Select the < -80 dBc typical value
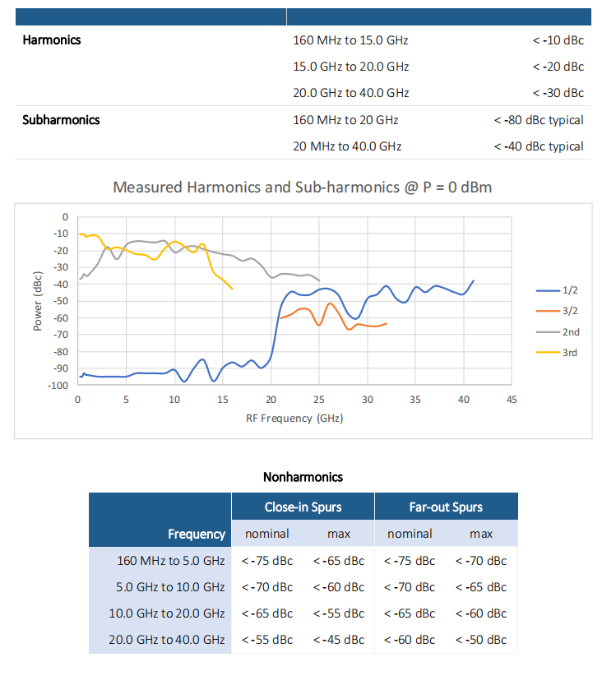This screenshot has height=685, width=616. click(539, 120)
